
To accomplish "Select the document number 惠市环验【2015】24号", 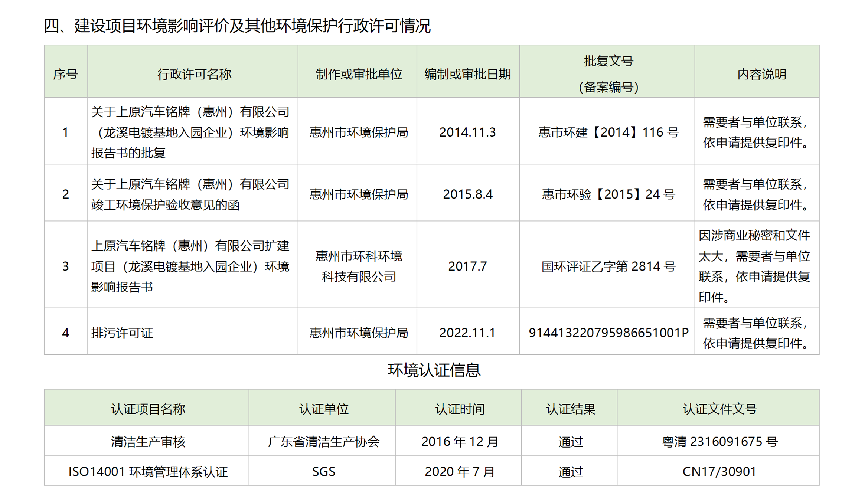I will click(x=608, y=194).
